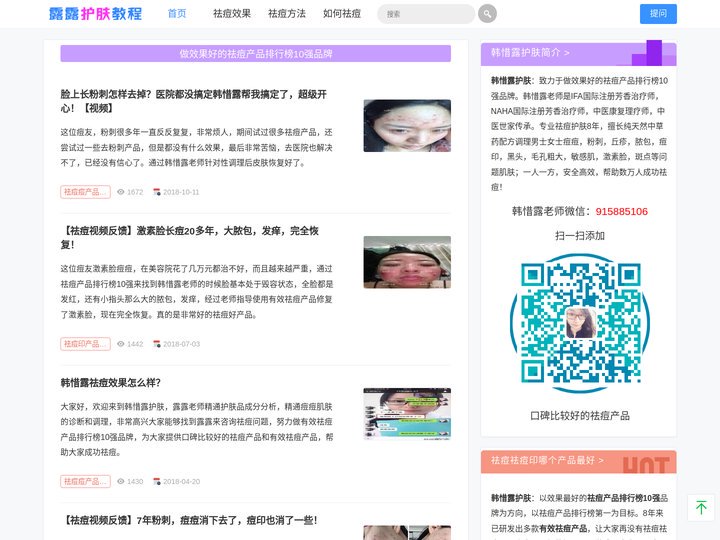Click the date 2018-07-03
Image resolution: width=720 pixels, height=540 pixels.
pos(181,344)
